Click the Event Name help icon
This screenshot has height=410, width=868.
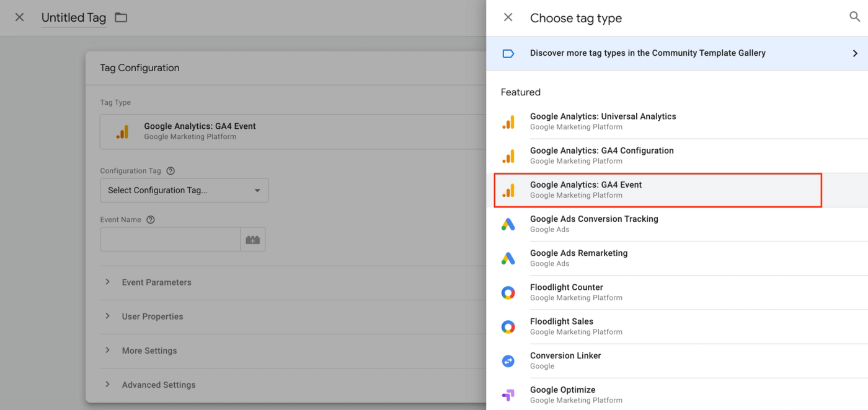point(151,220)
